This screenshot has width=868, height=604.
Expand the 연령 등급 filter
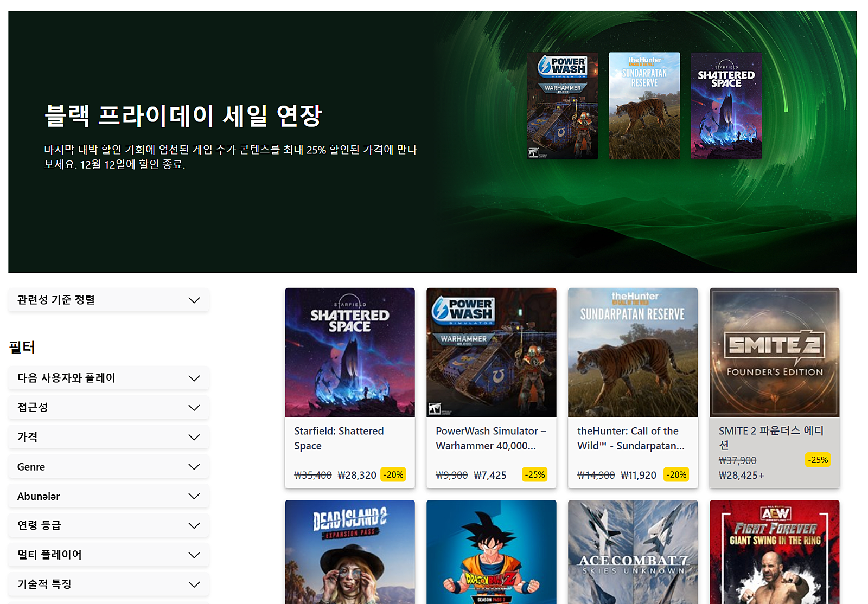108,525
